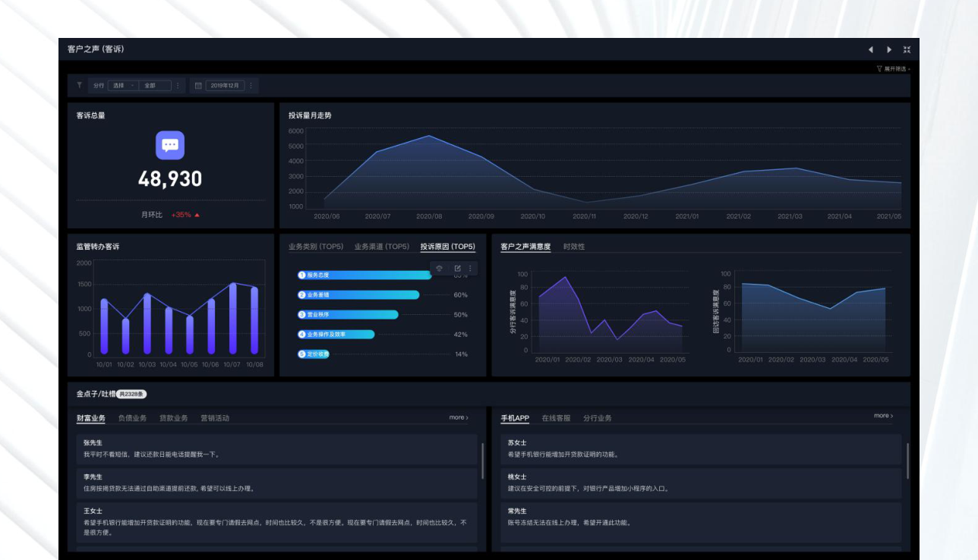Open the 选择 dropdown for 分行
Screen dimensions: 978x560
[x=124, y=86]
